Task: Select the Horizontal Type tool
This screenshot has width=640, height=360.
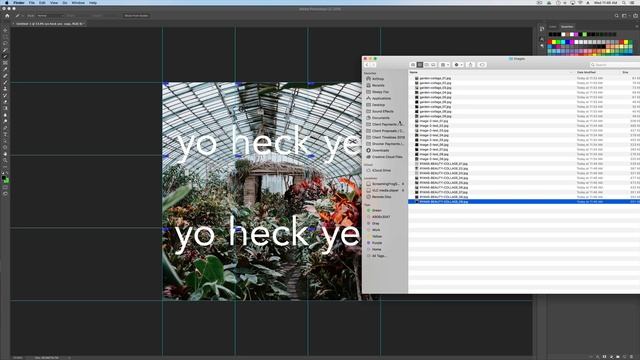Action: (5, 135)
